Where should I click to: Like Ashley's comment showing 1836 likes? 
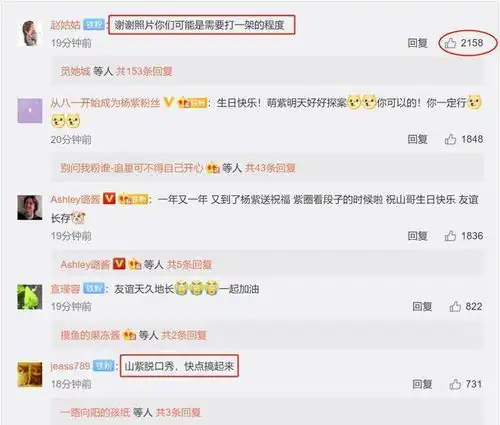(450, 236)
